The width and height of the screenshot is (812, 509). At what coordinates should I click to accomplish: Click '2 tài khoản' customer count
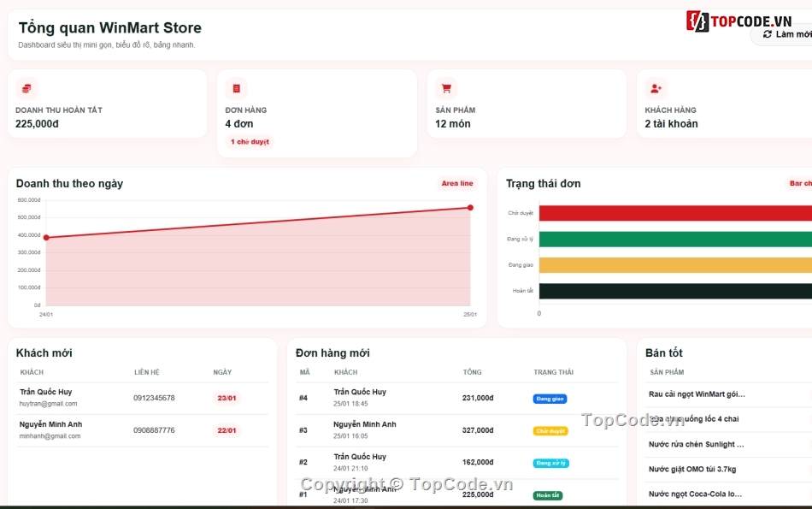671,124
